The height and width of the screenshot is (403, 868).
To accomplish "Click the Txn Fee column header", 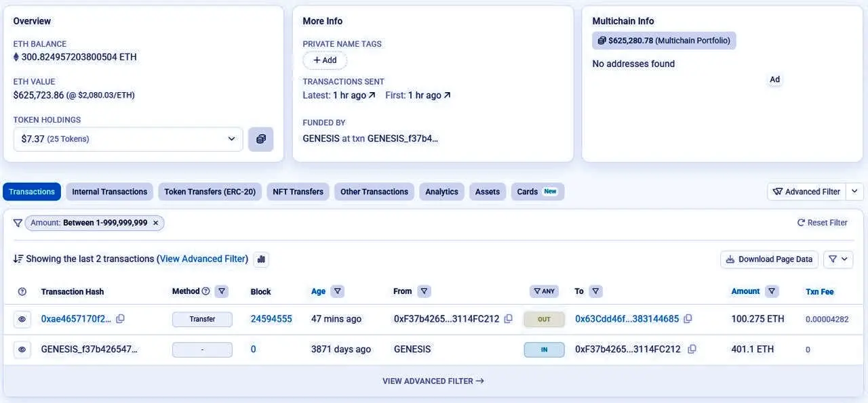I will pyautogui.click(x=820, y=292).
